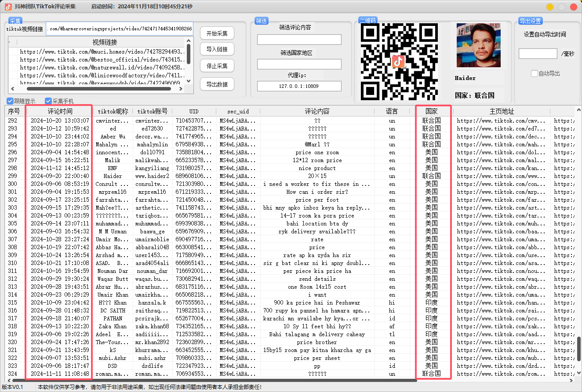Click account 'zaka.khan68' in row 318
Screen dimensions: 582x392
(x=153, y=326)
